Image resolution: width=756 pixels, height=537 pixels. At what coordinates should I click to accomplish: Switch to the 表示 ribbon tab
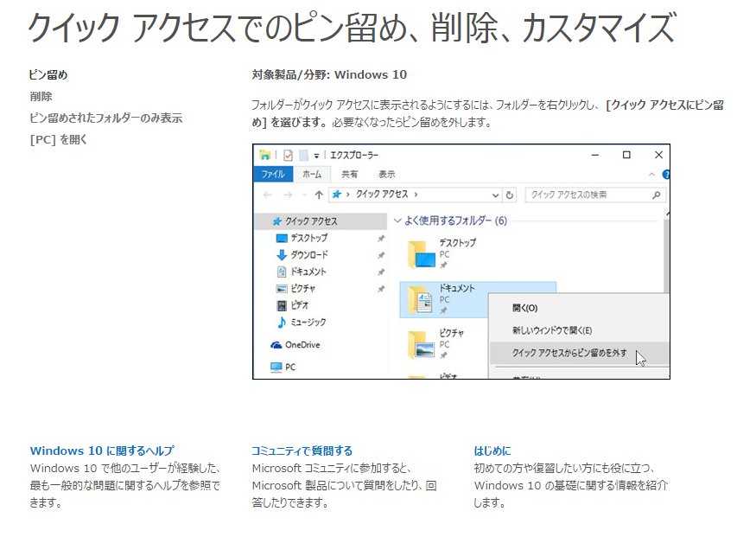point(387,174)
